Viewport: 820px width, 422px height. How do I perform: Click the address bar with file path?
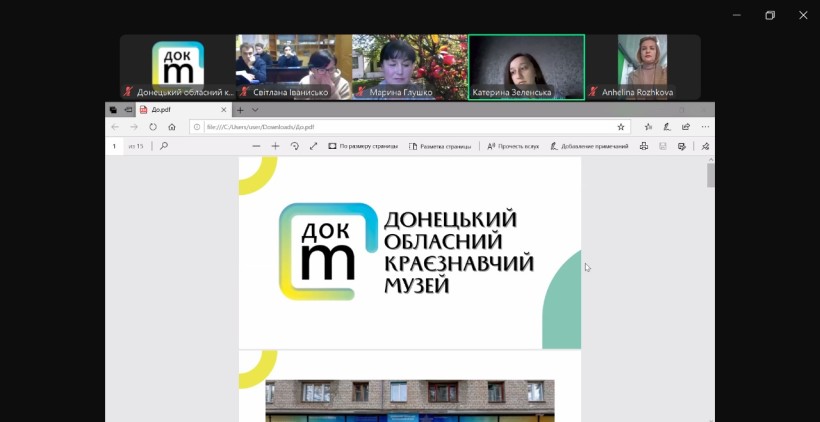click(409, 127)
